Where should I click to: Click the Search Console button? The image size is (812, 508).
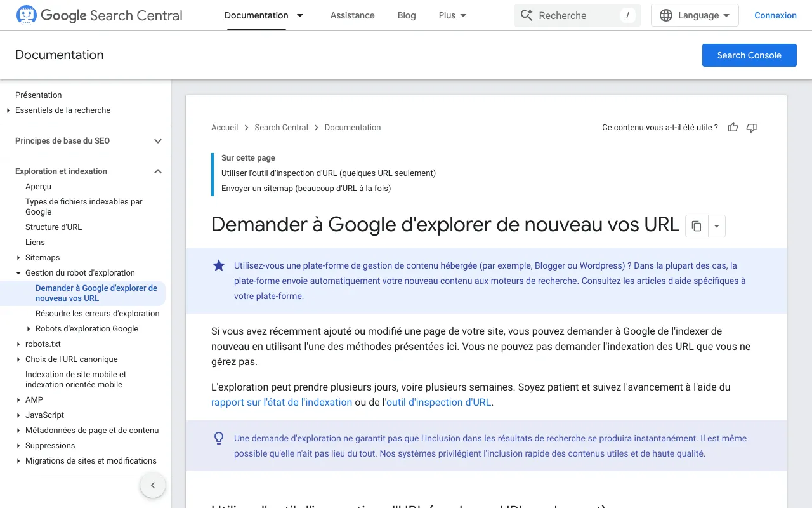click(x=749, y=55)
